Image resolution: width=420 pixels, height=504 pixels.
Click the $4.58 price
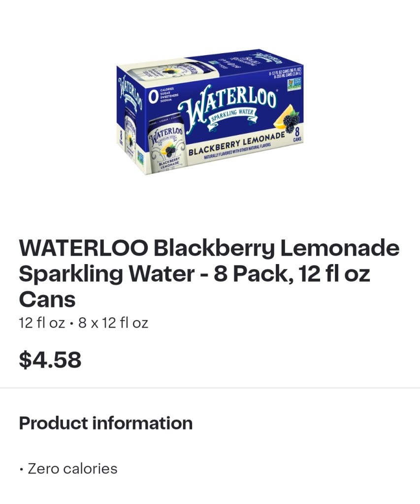pyautogui.click(x=50, y=360)
